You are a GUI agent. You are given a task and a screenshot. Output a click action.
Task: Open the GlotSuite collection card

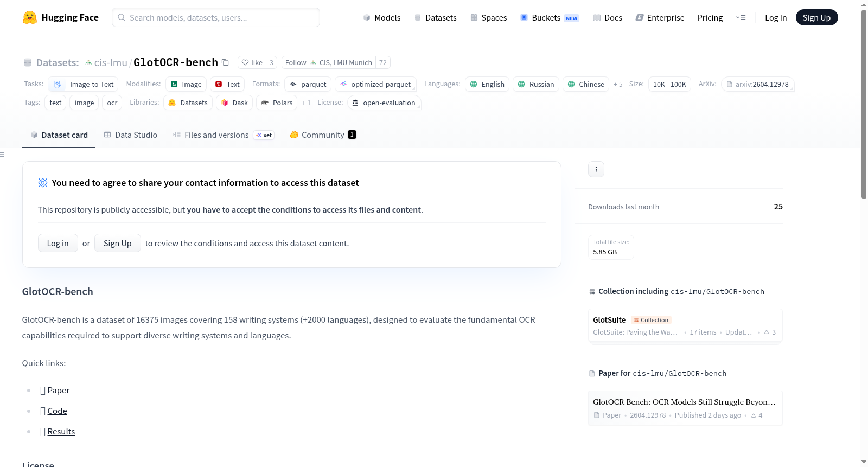pos(685,325)
